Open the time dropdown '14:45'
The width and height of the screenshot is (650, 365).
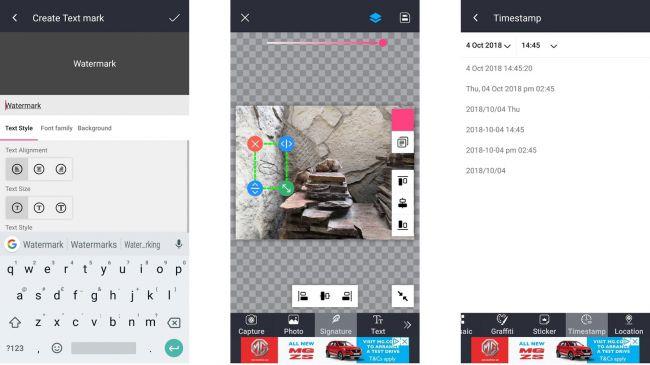(x=539, y=46)
